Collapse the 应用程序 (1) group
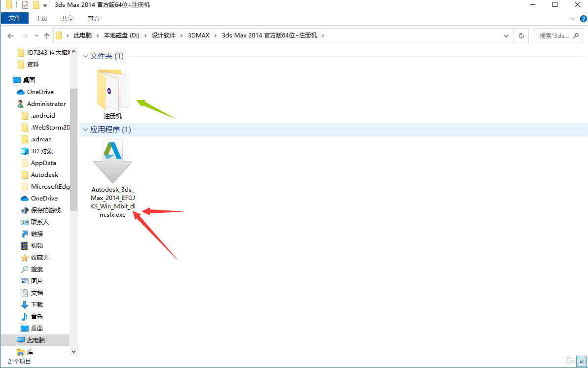This screenshot has width=588, height=368. (85, 130)
